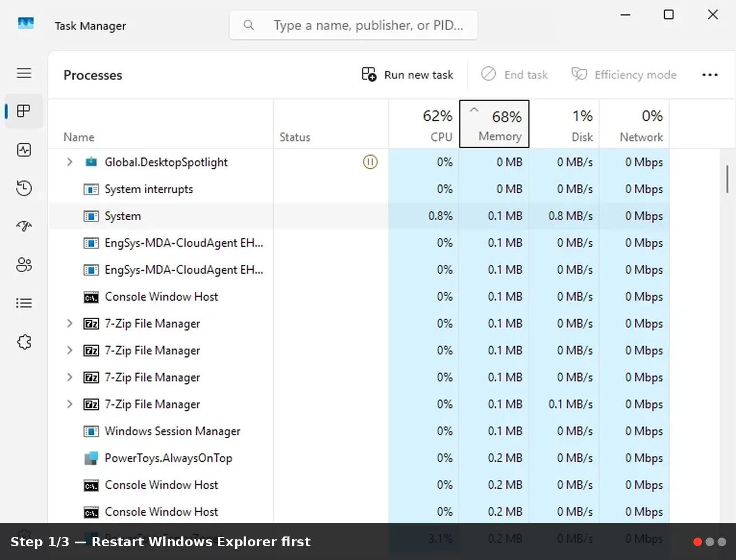The height and width of the screenshot is (560, 736).
Task: Select the PowerToys.AlwaysOnTop process name
Action: click(x=168, y=458)
